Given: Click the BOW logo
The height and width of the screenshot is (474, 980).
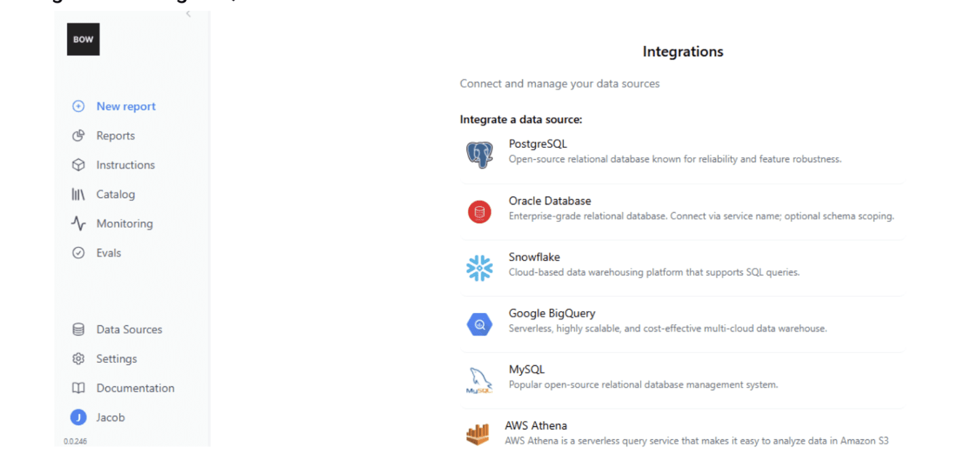Looking at the screenshot, I should (x=83, y=39).
